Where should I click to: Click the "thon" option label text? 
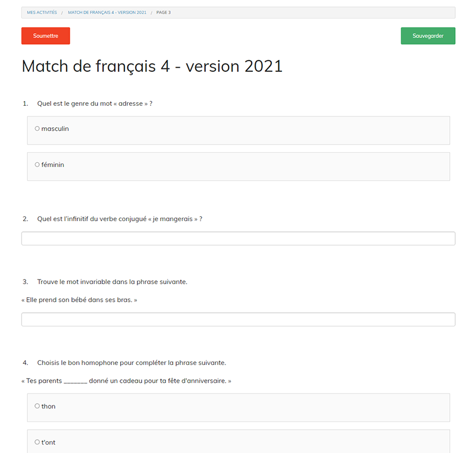(x=49, y=407)
